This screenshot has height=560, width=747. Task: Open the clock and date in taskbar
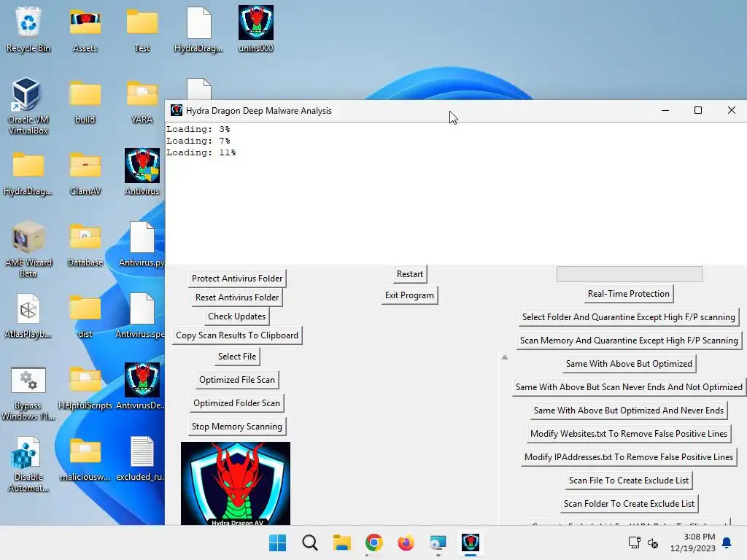pos(693,542)
